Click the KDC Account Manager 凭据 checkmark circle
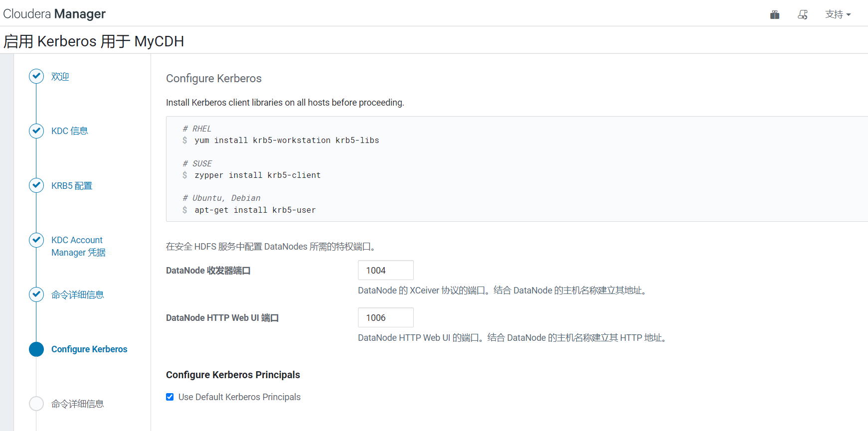Viewport: 868px width, 431px height. coord(36,240)
